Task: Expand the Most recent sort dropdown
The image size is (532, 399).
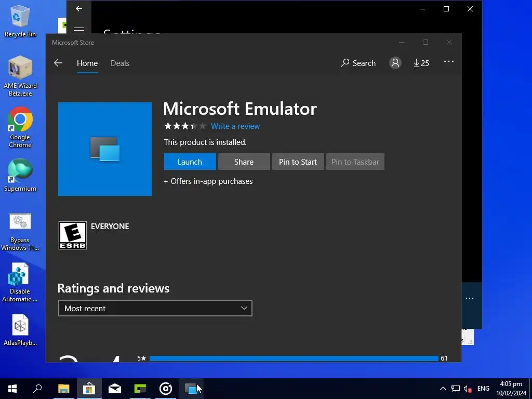Action: point(155,308)
